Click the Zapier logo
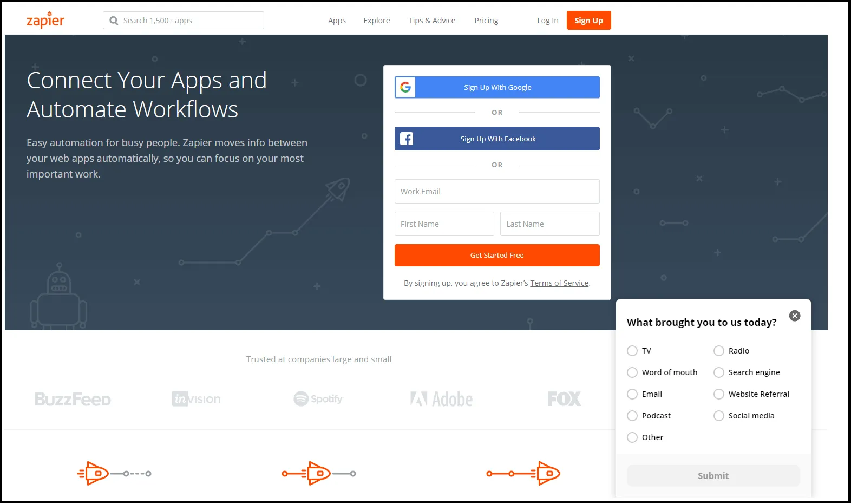851x504 pixels. (x=45, y=20)
